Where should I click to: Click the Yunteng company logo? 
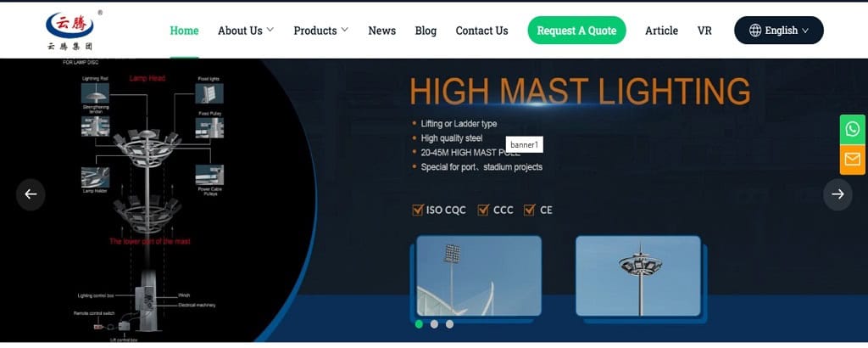pyautogui.click(x=70, y=31)
